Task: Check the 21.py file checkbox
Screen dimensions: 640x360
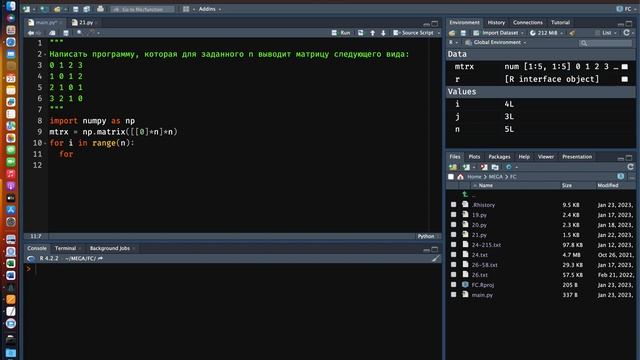Action: (x=453, y=235)
